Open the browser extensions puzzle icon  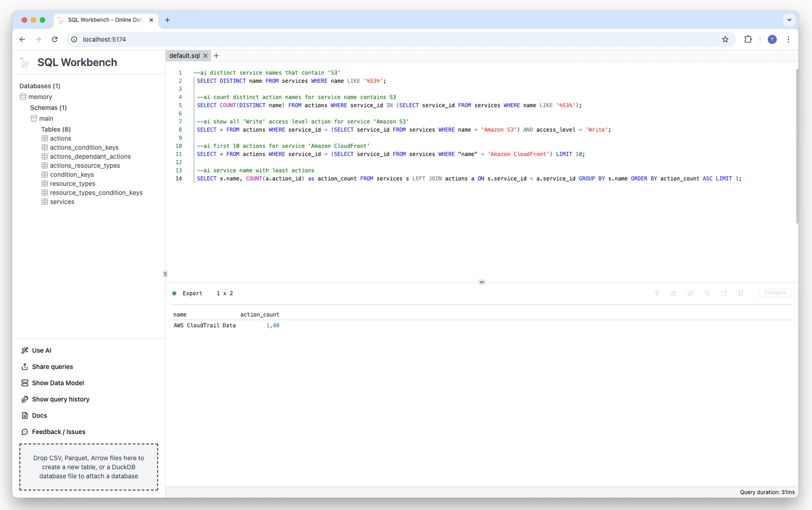(748, 40)
